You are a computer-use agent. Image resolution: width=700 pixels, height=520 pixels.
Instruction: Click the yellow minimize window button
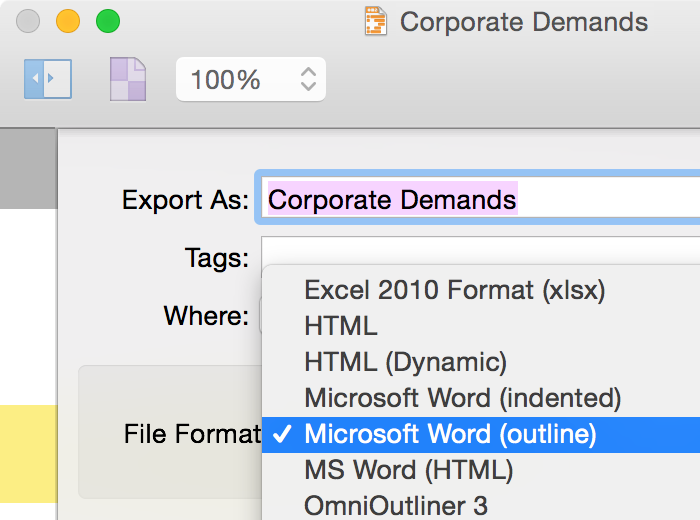(x=68, y=21)
